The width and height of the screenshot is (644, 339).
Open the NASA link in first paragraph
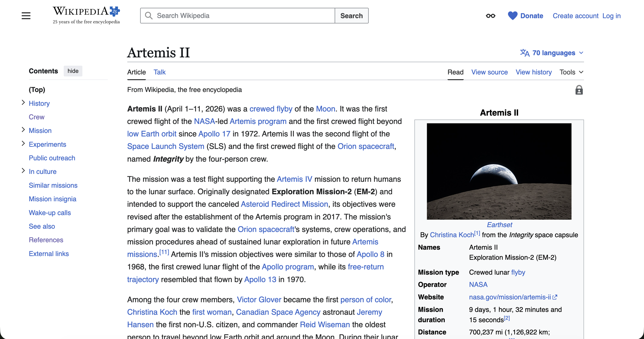[x=205, y=121]
